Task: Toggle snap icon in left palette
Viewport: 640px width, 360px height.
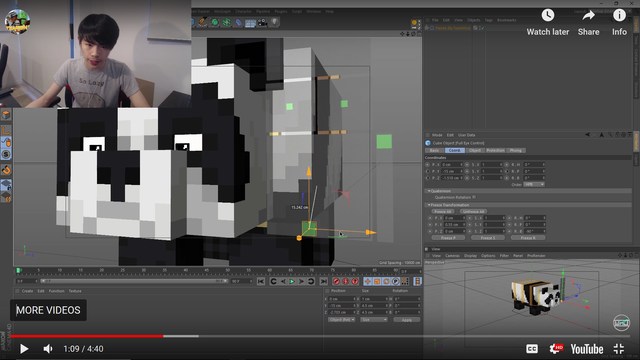Action: click(x=6, y=170)
